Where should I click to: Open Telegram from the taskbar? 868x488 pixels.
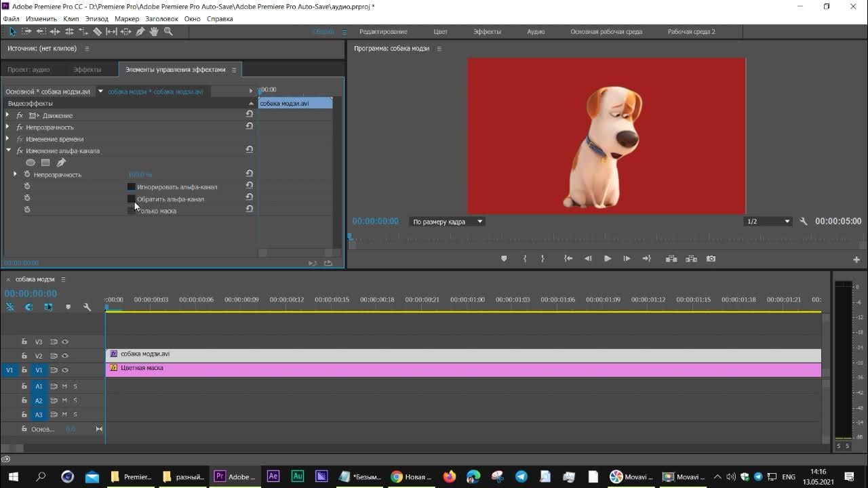tap(521, 476)
